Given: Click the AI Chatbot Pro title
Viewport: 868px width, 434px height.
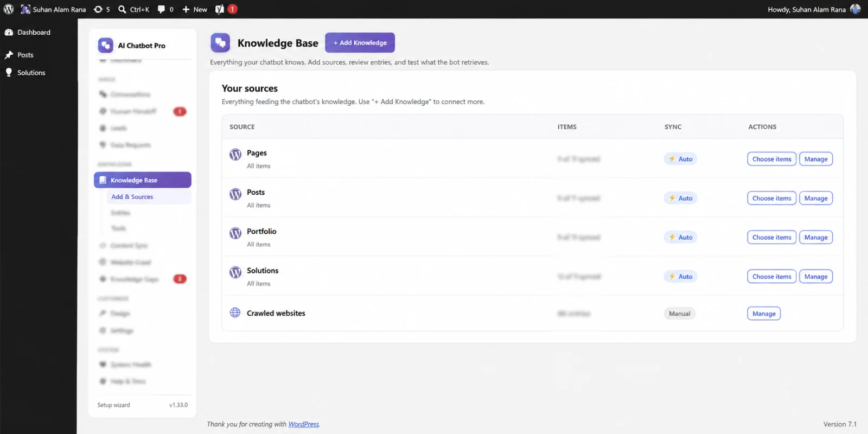Looking at the screenshot, I should [142, 46].
